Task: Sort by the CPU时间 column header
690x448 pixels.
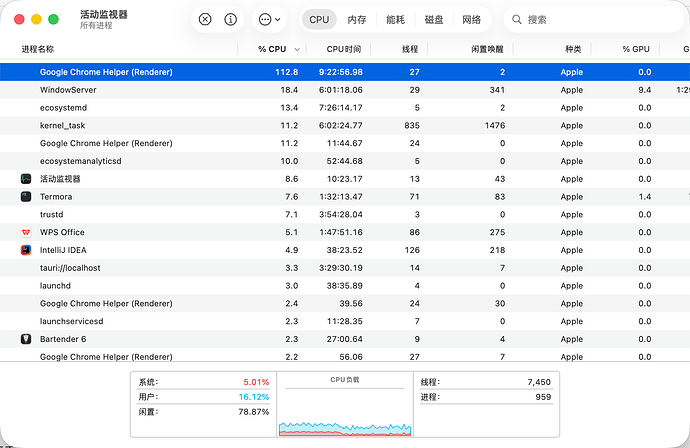Action: (344, 49)
